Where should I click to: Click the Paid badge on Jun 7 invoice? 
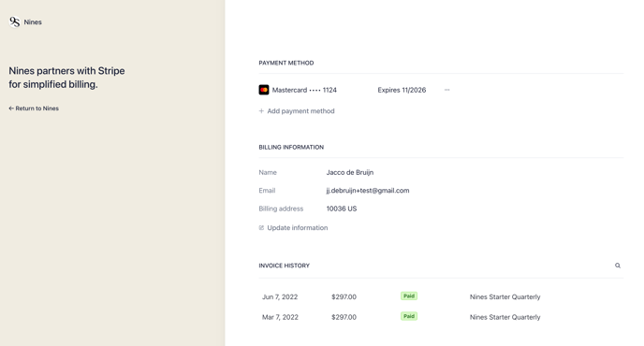[x=409, y=296]
